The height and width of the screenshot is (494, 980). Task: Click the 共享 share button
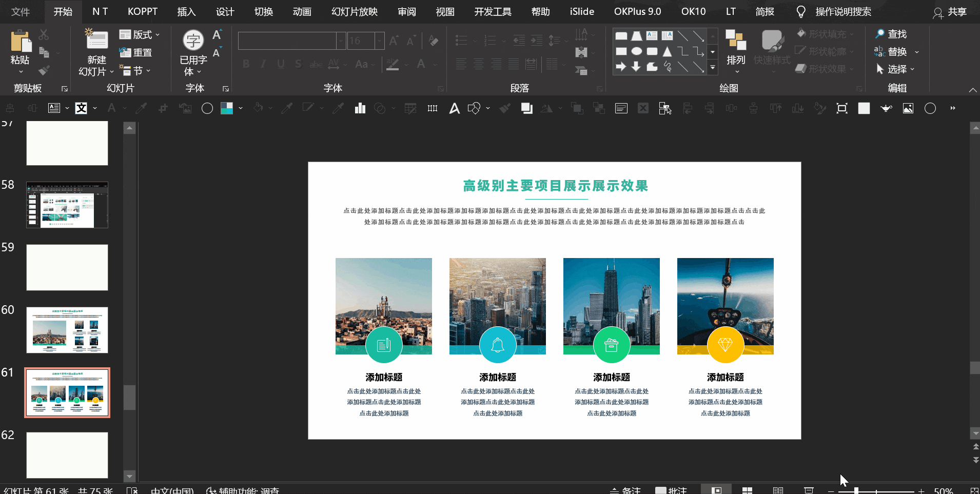tap(950, 12)
